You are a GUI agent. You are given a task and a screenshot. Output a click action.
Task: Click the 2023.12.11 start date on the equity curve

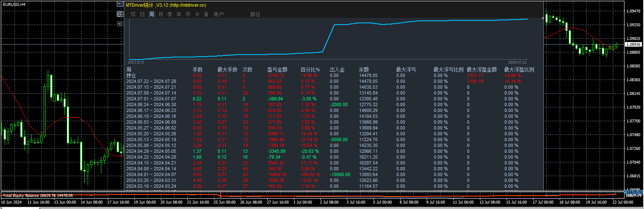click(136, 62)
